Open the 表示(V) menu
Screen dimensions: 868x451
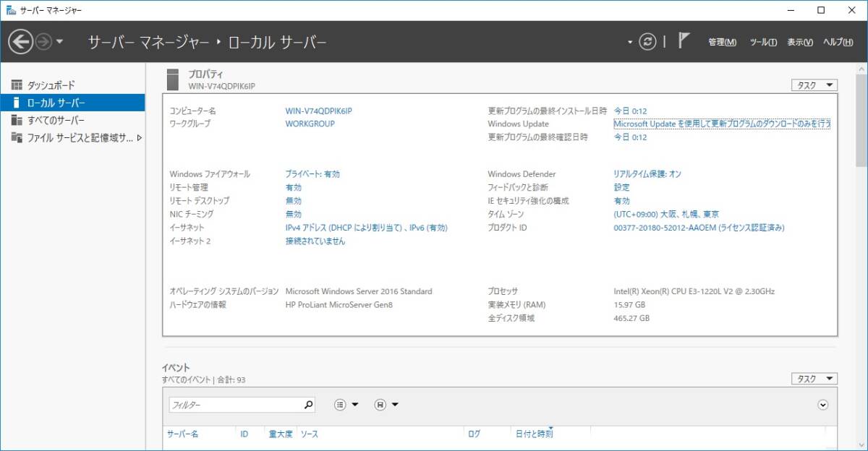pyautogui.click(x=800, y=43)
